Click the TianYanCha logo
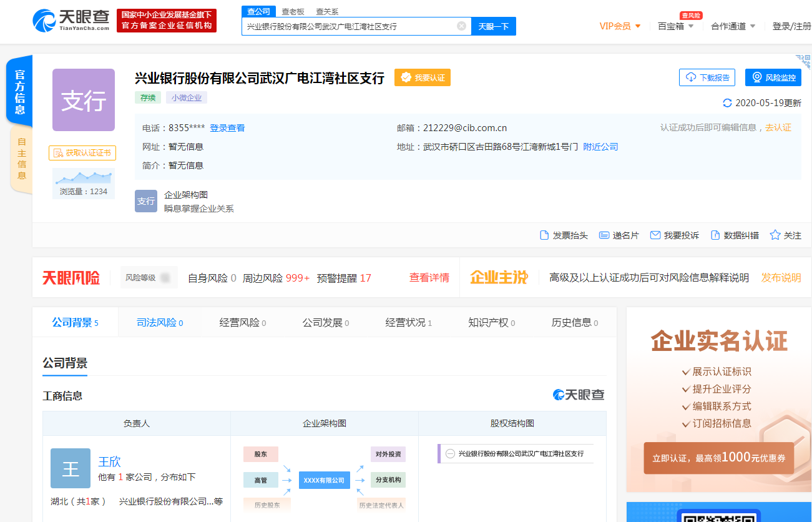Screen dimensions: 812x522 coord(72,20)
